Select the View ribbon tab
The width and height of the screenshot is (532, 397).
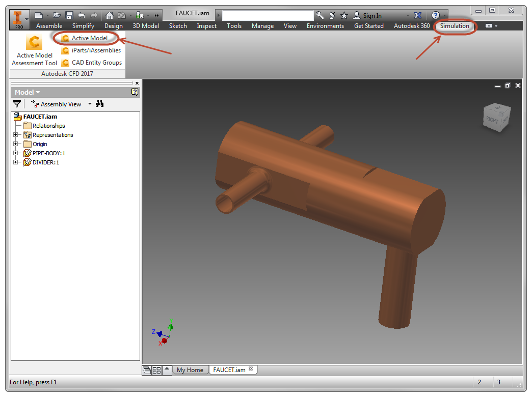click(x=290, y=26)
